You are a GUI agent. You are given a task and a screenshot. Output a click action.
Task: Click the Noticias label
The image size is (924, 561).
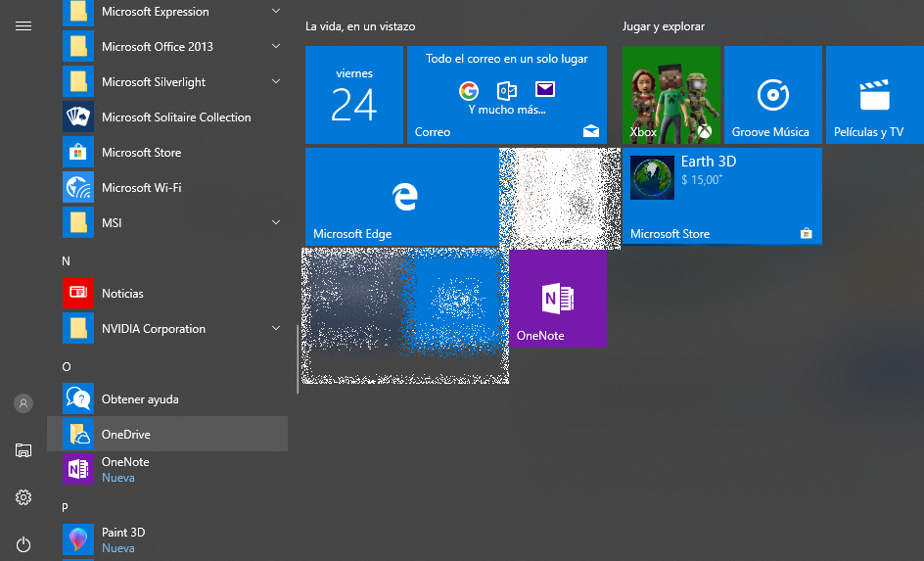122,294
